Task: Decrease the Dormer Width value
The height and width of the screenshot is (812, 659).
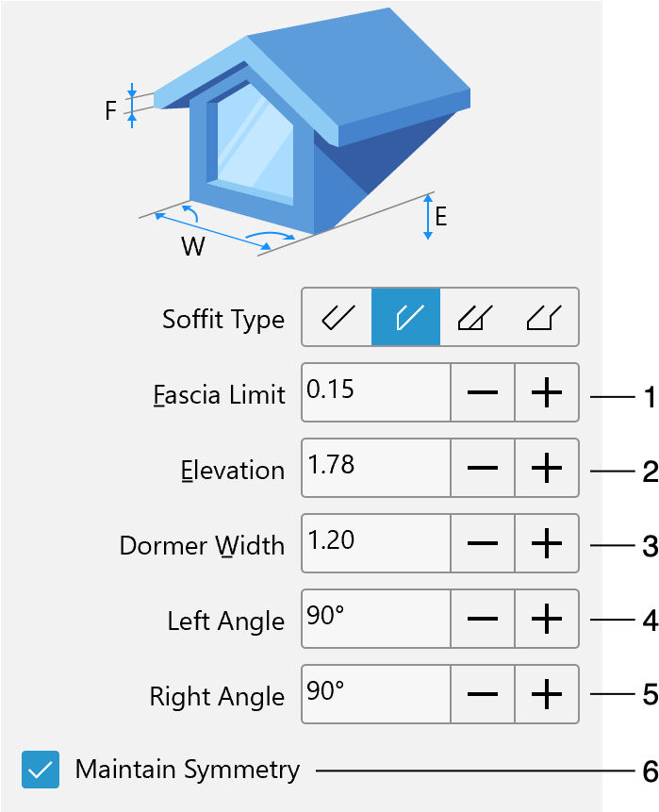Action: [x=483, y=543]
